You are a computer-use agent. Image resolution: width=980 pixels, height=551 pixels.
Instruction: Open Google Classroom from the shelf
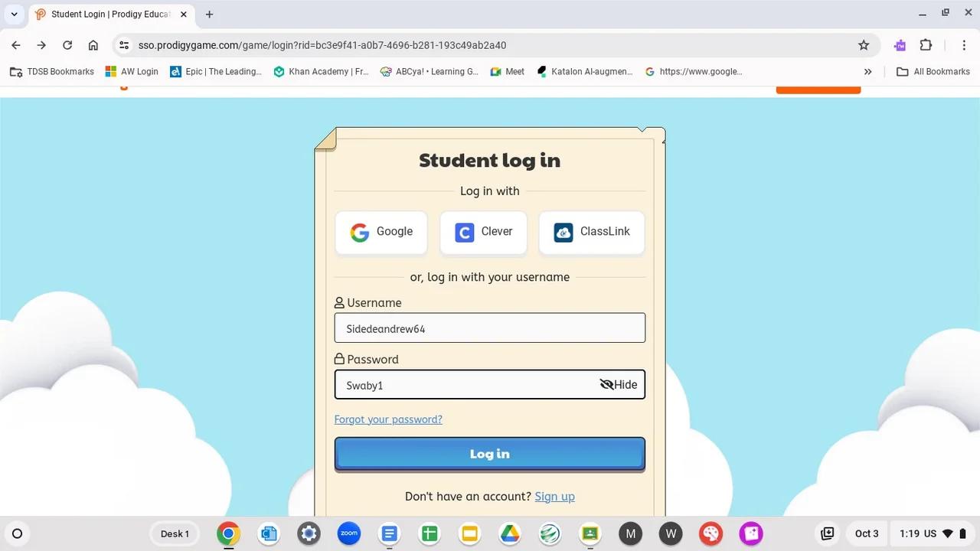pyautogui.click(x=590, y=533)
